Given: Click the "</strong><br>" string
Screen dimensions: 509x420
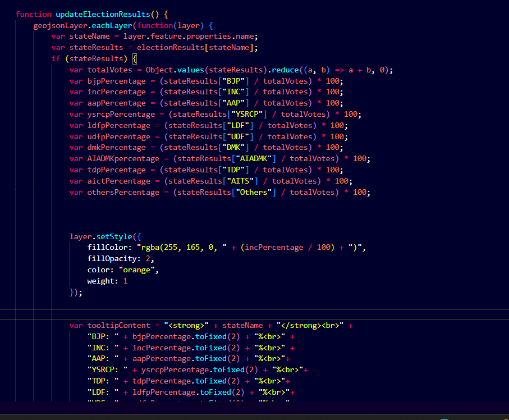Looking at the screenshot, I should [x=310, y=326].
